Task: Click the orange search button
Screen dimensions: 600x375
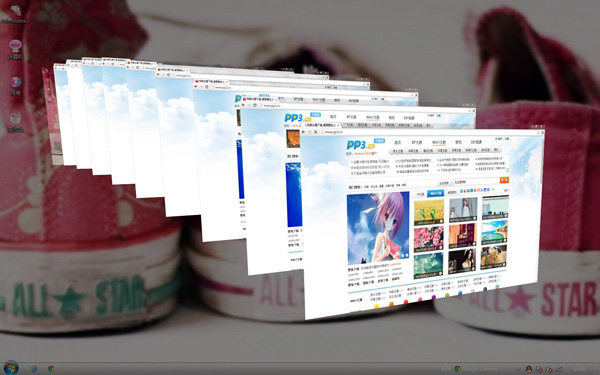Action: (504, 180)
